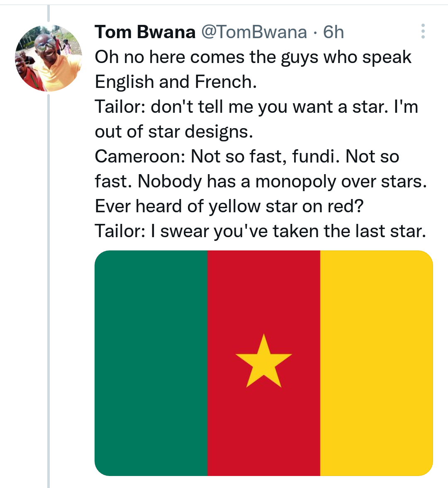Screen dimensions: 448x488
Task: Click the red stripe above the star
Action: point(263,290)
